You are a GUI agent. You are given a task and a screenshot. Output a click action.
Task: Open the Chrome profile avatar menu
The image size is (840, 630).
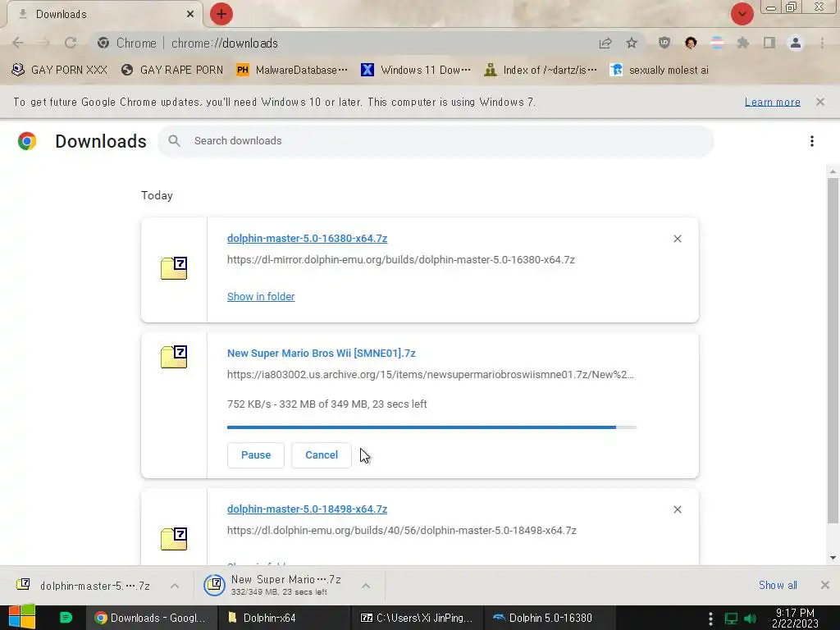796,43
